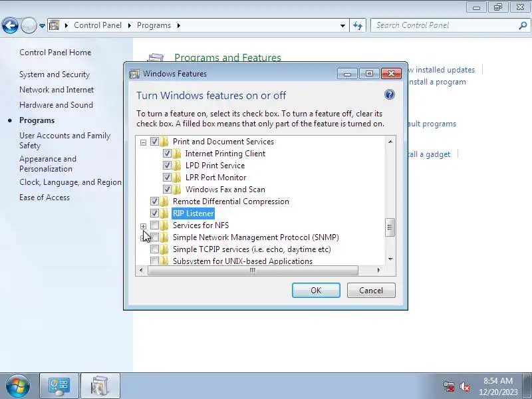Viewport: 532px width, 399px height.
Task: Open Network and Internet category
Action: click(x=57, y=90)
